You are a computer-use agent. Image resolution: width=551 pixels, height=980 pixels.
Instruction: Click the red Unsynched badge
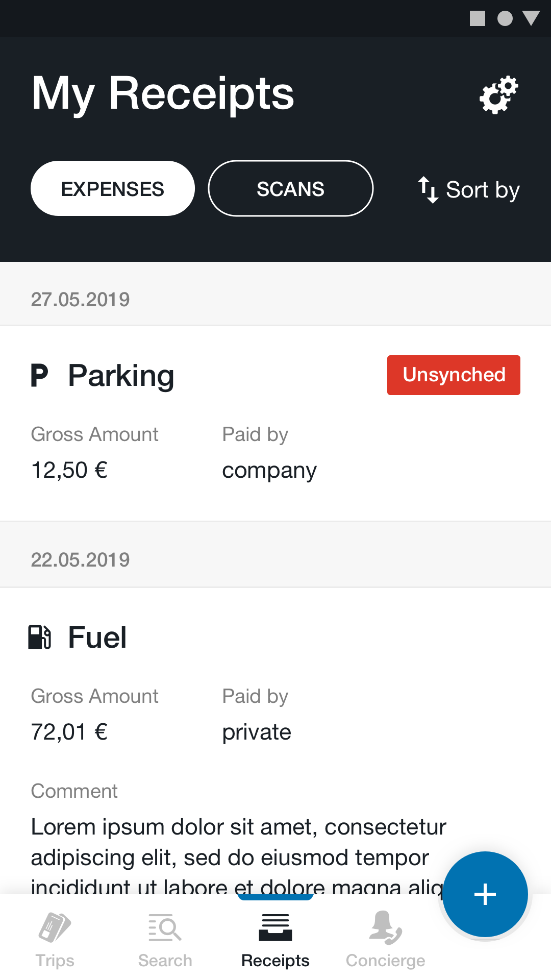[x=454, y=375]
